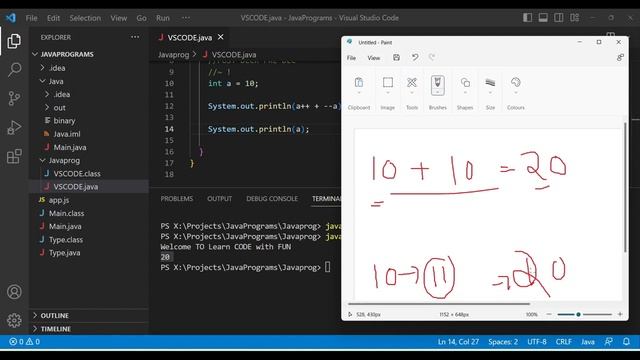Open the Run menu

(x=162, y=18)
